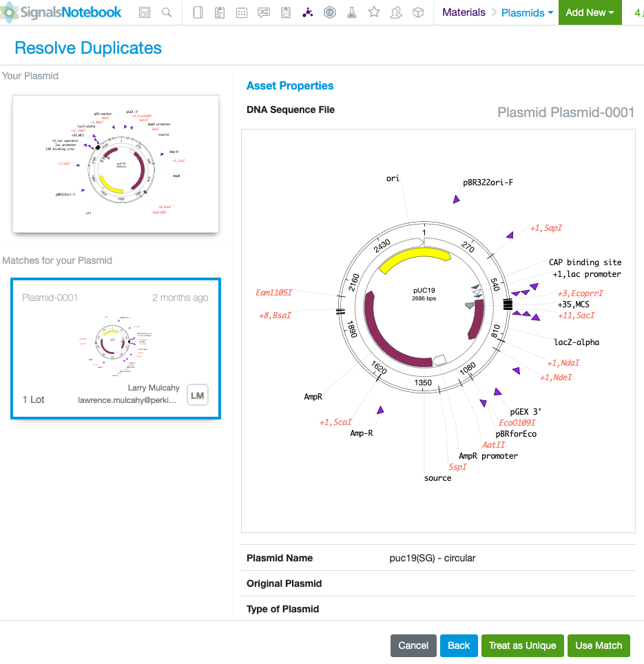Screen dimensions: 644x664
Task: Click Treat as Unique button
Action: [x=522, y=645]
